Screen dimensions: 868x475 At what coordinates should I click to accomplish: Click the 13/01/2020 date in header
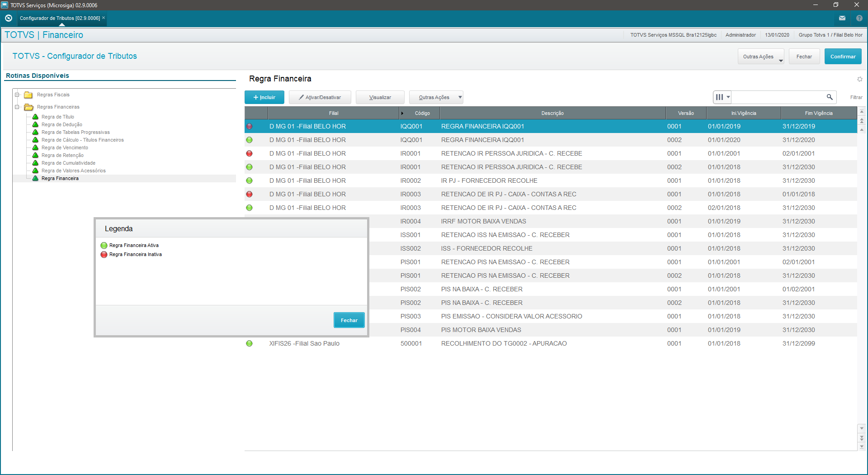coord(777,35)
